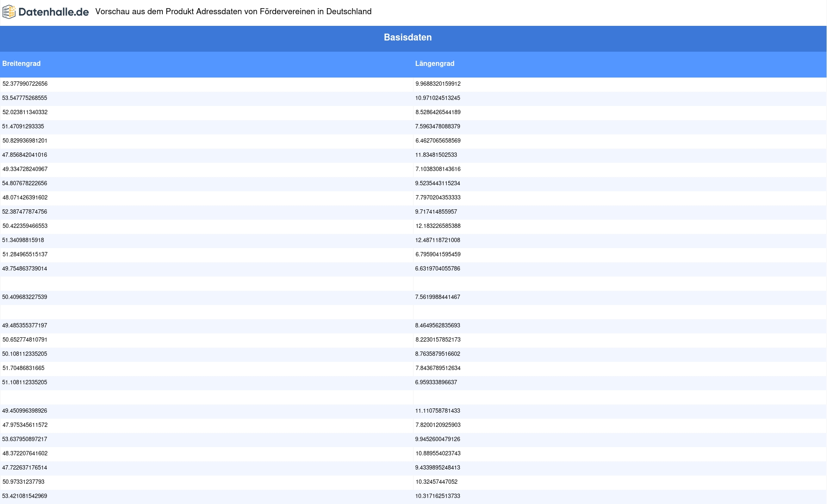Click the Datenhalle.de logo
This screenshot has height=504, width=827.
(46, 12)
